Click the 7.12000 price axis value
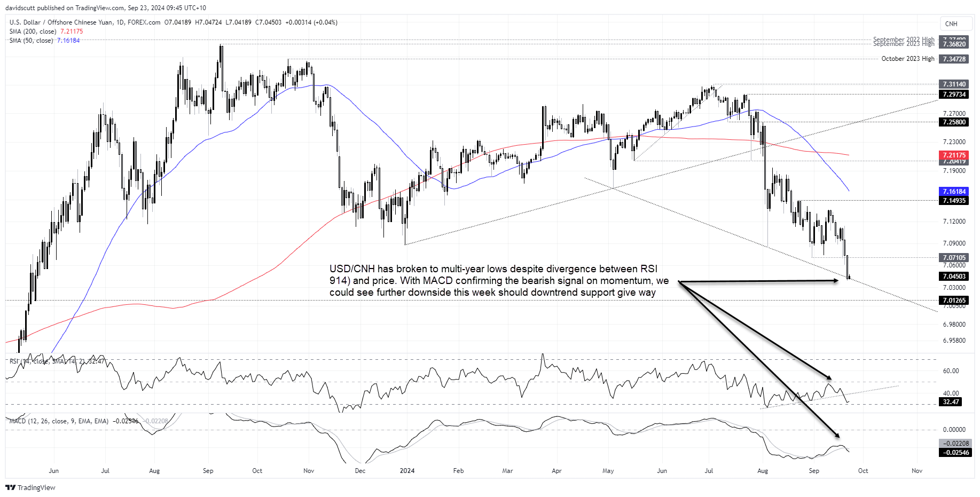 954,222
